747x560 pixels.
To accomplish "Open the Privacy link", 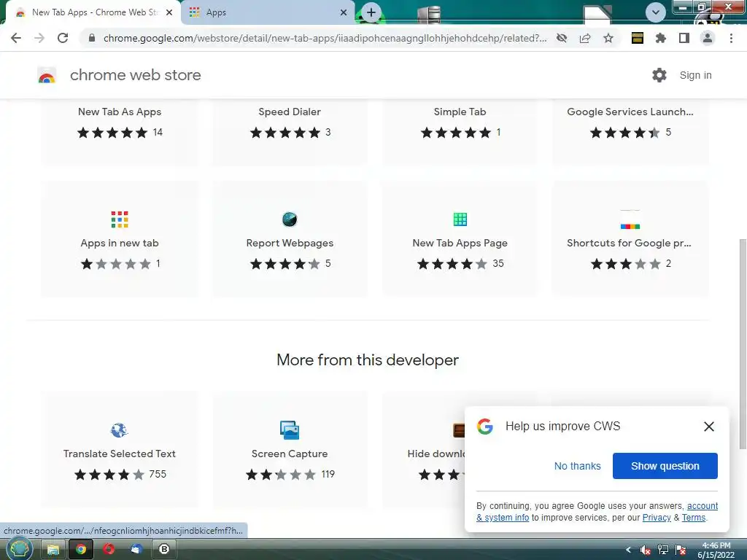I will point(657,518).
